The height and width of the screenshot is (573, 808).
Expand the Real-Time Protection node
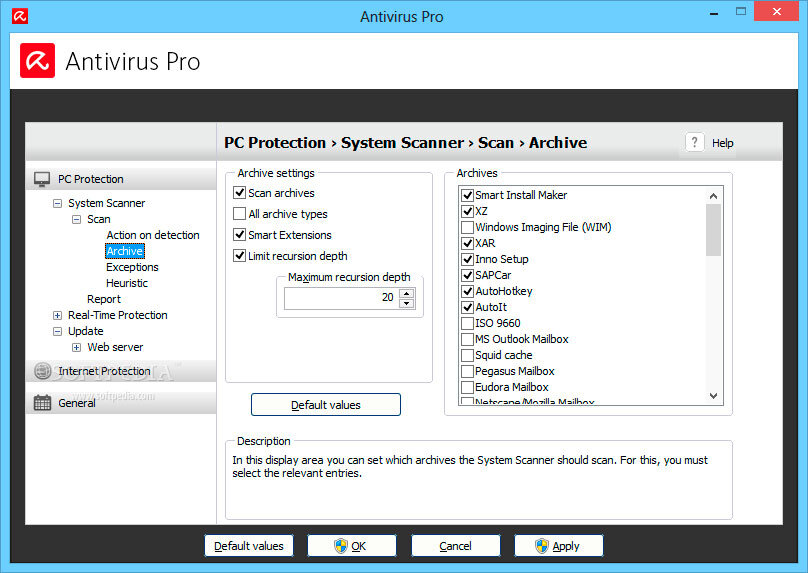click(x=58, y=315)
